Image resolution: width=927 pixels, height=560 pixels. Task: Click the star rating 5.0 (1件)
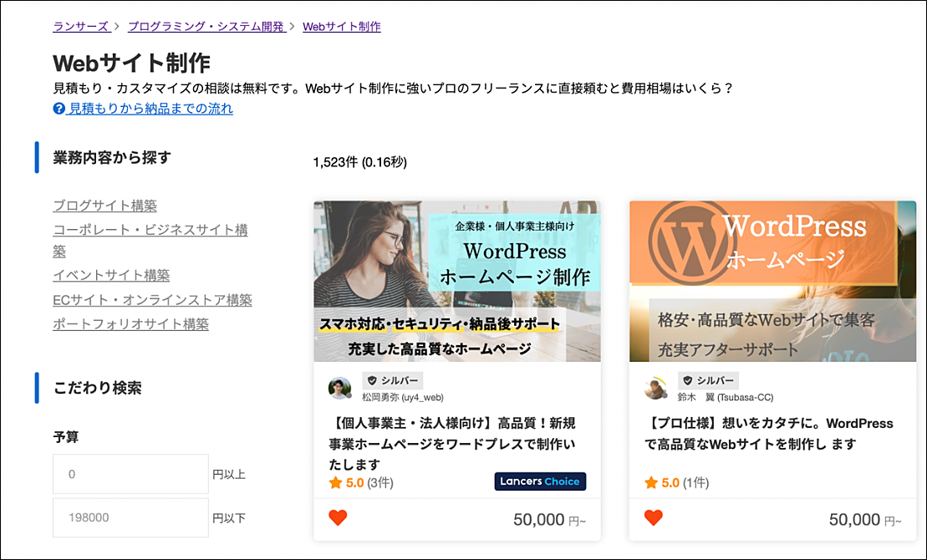677,483
